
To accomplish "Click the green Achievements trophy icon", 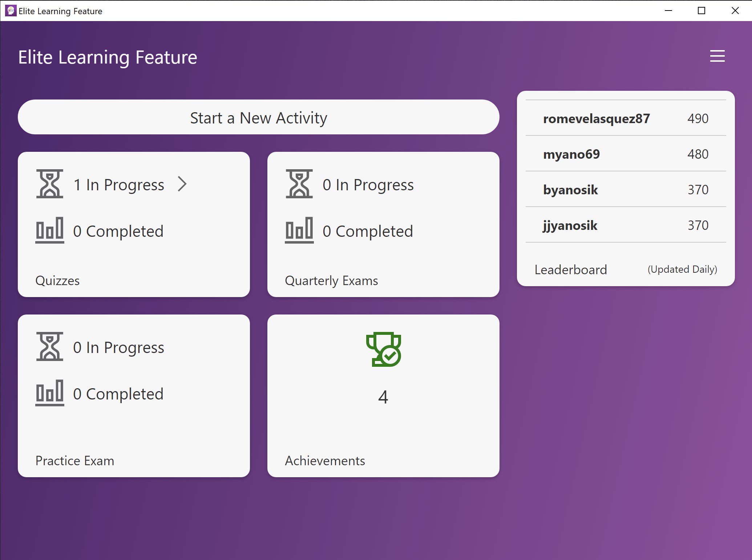I will click(x=383, y=349).
